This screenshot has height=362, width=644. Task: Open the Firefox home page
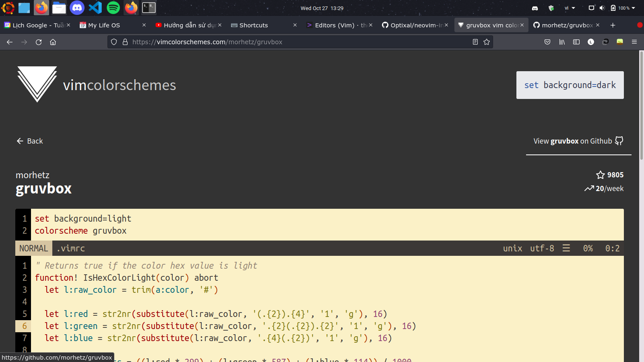point(53,42)
